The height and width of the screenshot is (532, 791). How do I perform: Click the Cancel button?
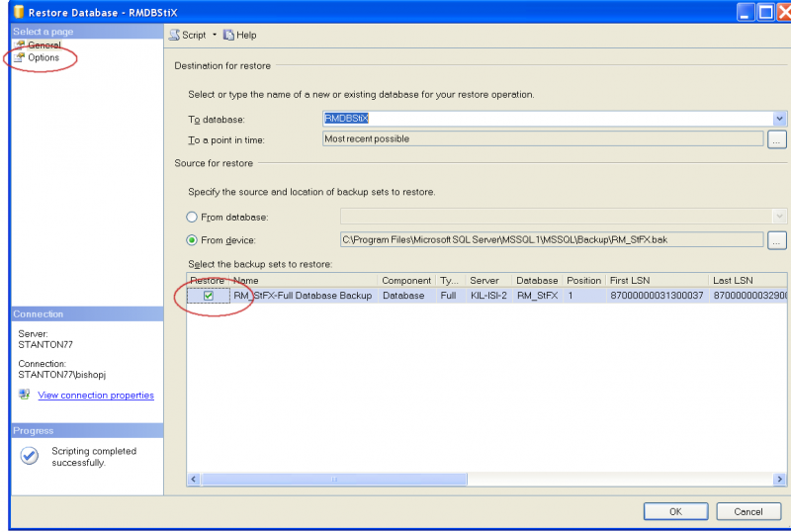coord(748,511)
